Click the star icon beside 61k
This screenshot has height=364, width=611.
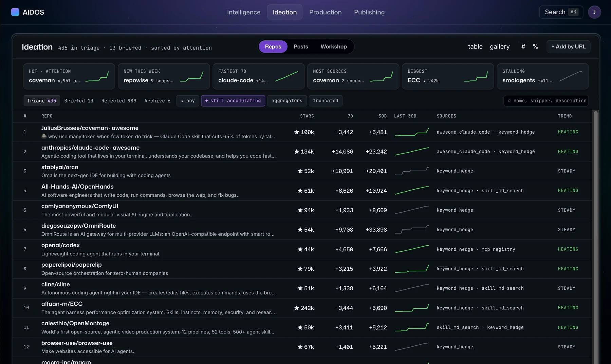[300, 191]
